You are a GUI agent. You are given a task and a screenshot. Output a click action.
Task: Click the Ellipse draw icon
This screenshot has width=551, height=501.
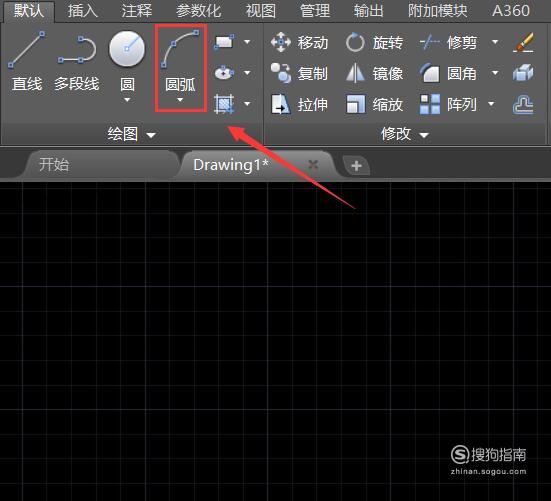[224, 73]
